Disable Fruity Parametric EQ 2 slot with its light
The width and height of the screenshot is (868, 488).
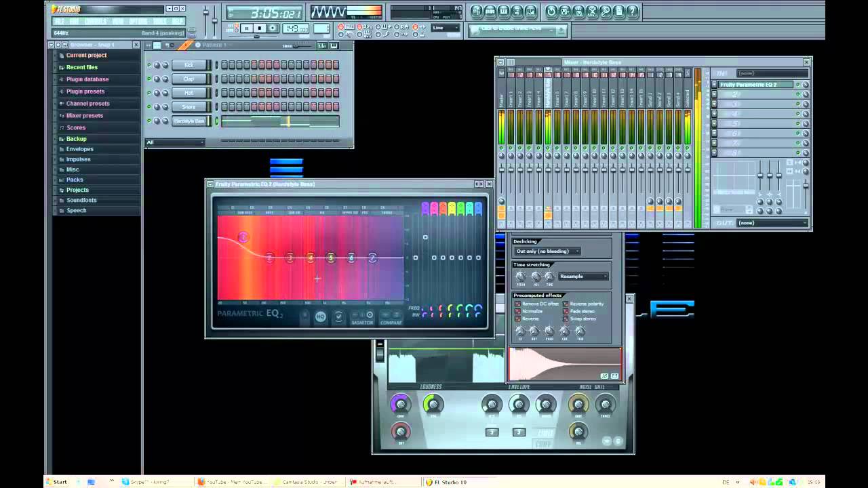pyautogui.click(x=798, y=85)
